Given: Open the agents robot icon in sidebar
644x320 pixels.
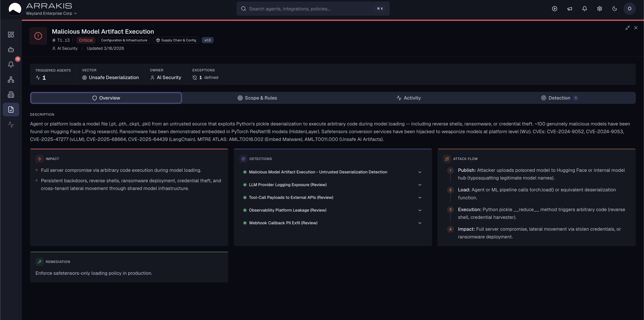Looking at the screenshot, I should (x=11, y=50).
